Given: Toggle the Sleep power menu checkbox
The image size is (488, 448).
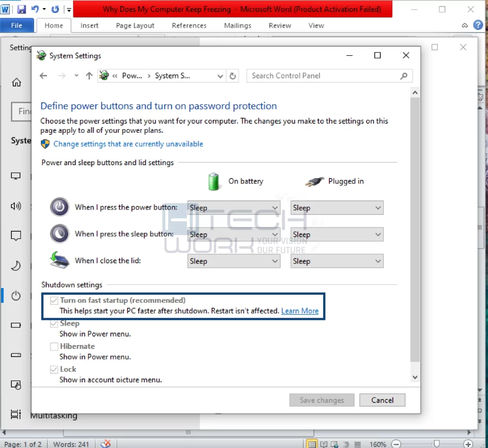Looking at the screenshot, I should coord(54,323).
